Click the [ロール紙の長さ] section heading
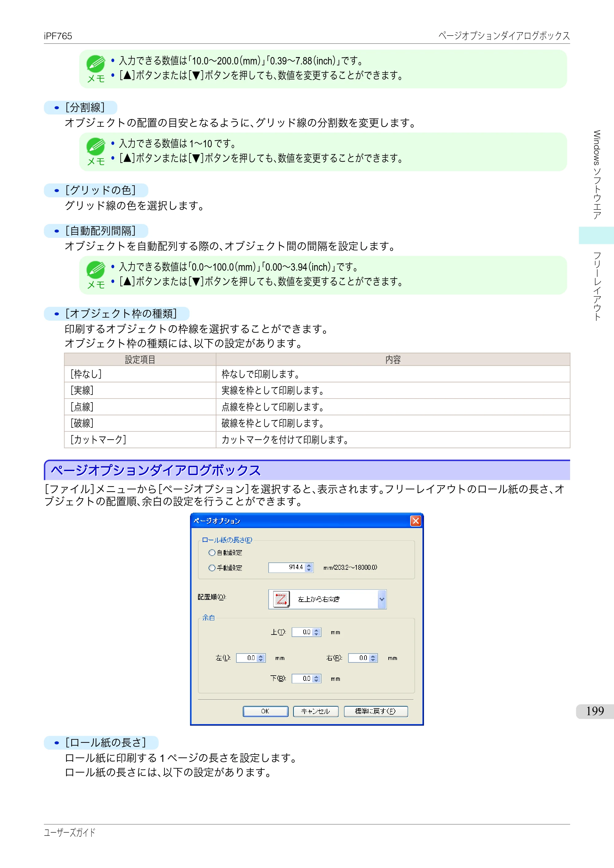The width and height of the screenshot is (614, 868). pyautogui.click(x=106, y=743)
